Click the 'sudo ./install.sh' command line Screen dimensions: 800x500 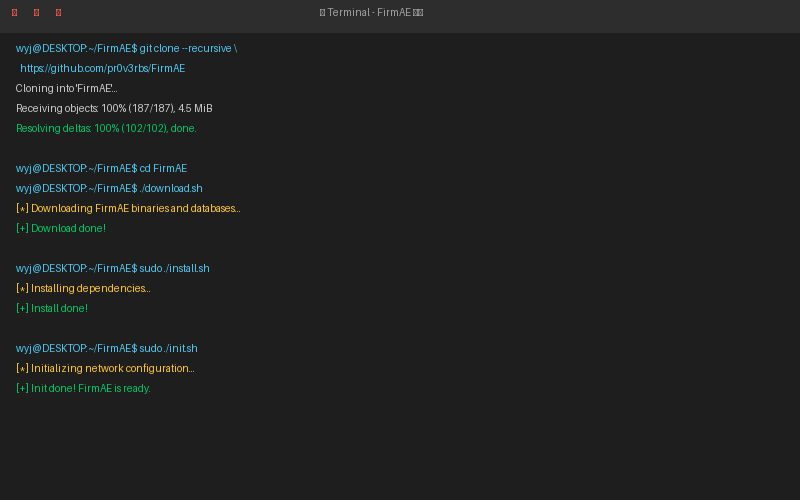[x=113, y=268]
